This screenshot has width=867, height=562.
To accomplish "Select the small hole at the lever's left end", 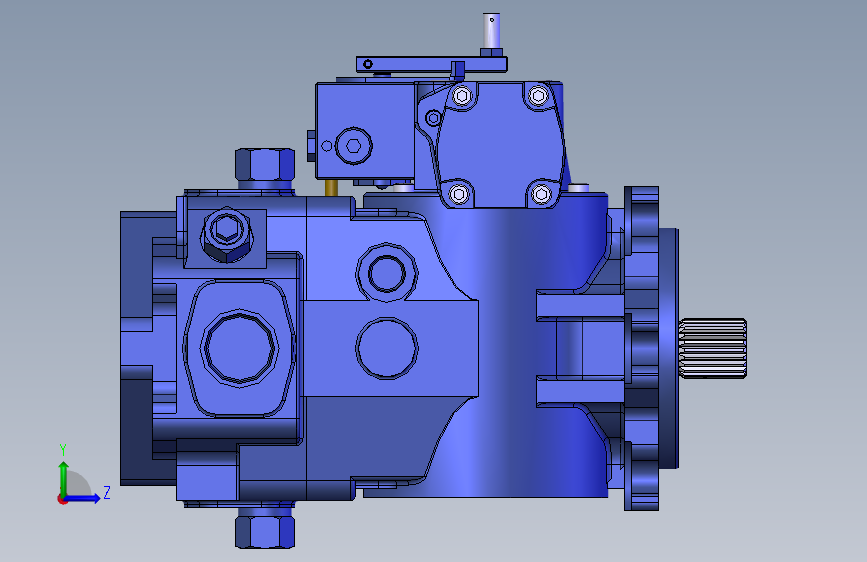I will (x=368, y=64).
